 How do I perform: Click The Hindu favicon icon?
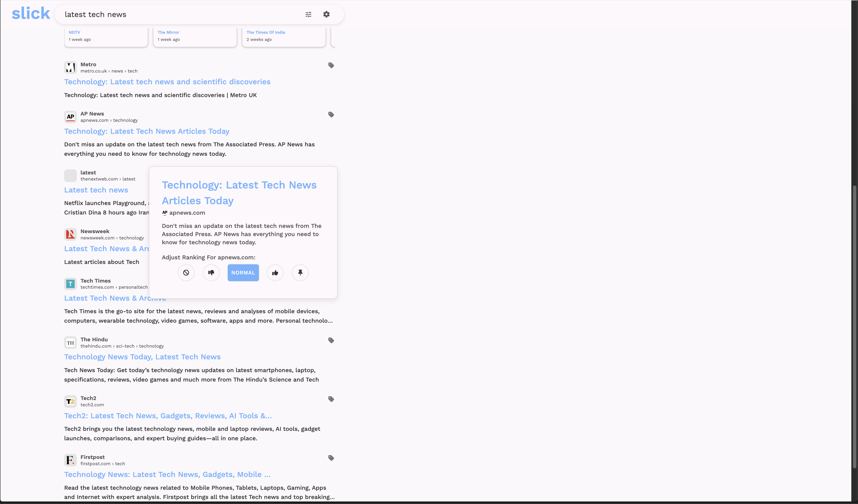70,343
